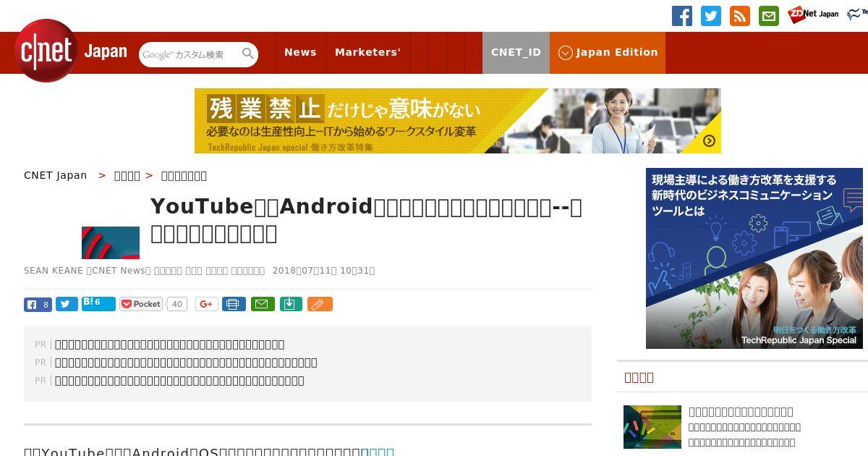Screen dimensions: 868x456
Task: Click the arrow circle on the yellow banner
Action: coord(709,140)
